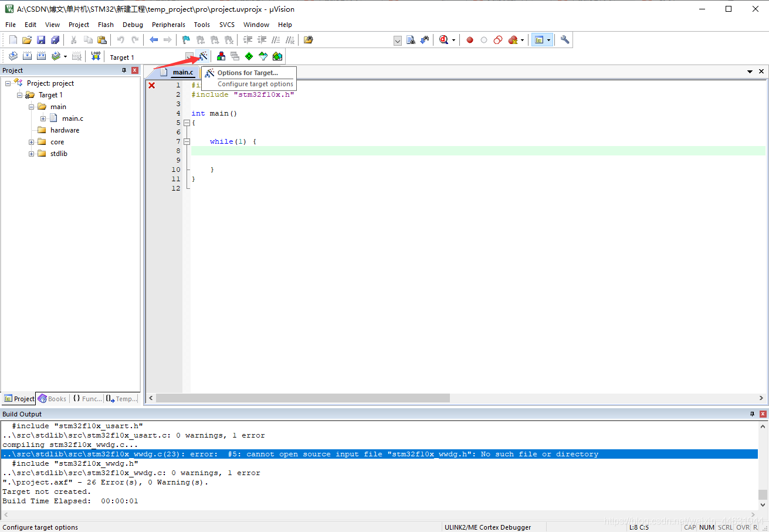Open the window layout dropdown button
Viewport: 769px width, 532px height.
(549, 40)
